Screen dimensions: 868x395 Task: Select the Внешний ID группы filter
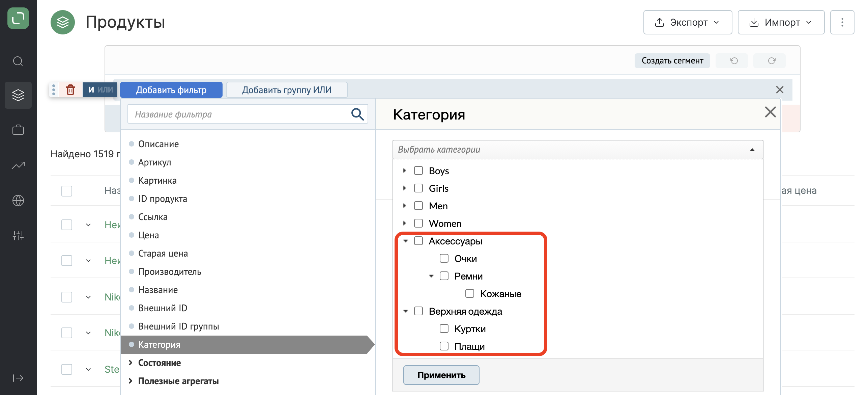tap(178, 326)
